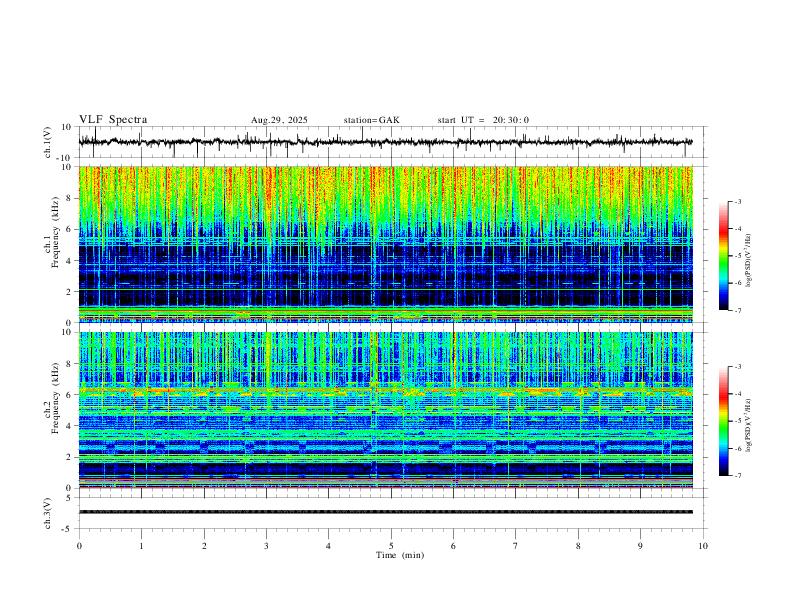This screenshot has height=612, width=792.
Task: Click the "5" tick on ch.3 voltage axis
Action: [x=69, y=498]
